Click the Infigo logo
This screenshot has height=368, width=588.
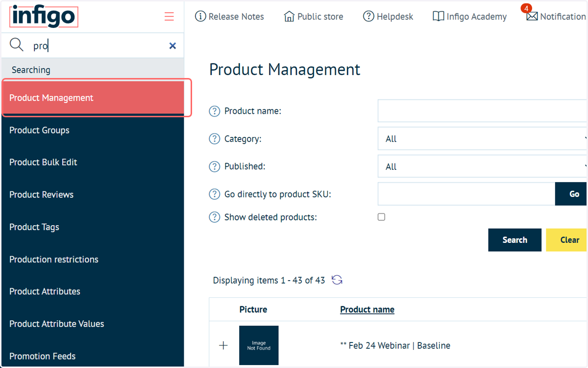(44, 16)
